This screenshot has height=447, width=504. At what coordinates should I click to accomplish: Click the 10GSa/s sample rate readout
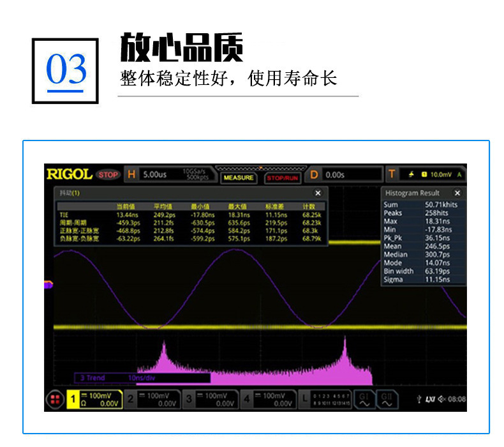(194, 171)
